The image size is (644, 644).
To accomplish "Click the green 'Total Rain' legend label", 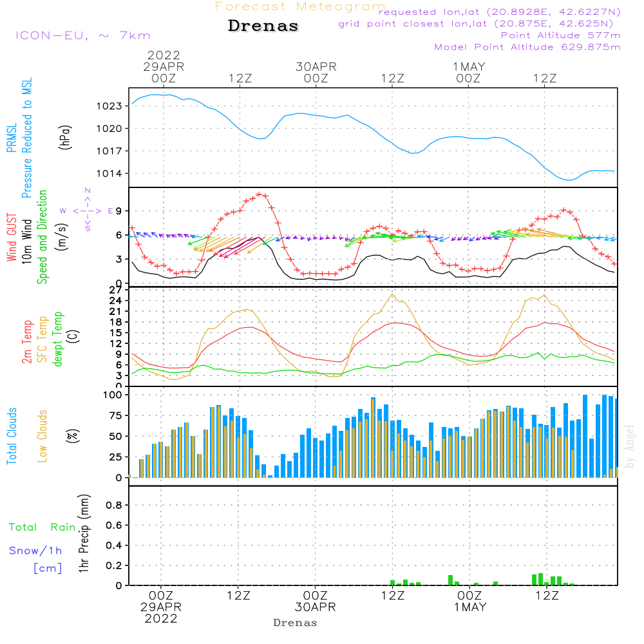I will coord(43,527).
